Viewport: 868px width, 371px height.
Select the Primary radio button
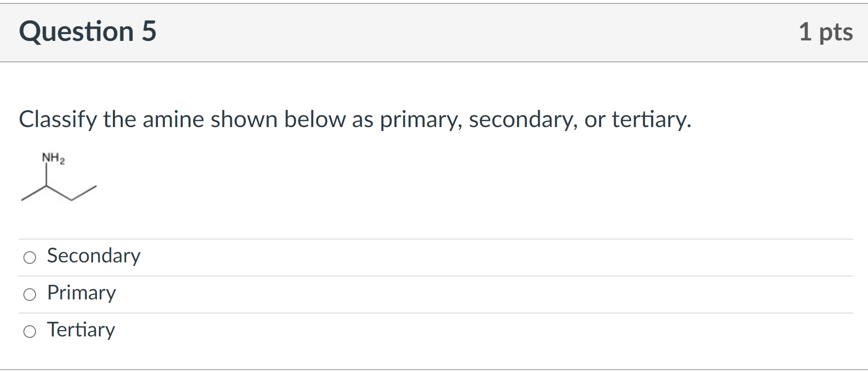[30, 294]
